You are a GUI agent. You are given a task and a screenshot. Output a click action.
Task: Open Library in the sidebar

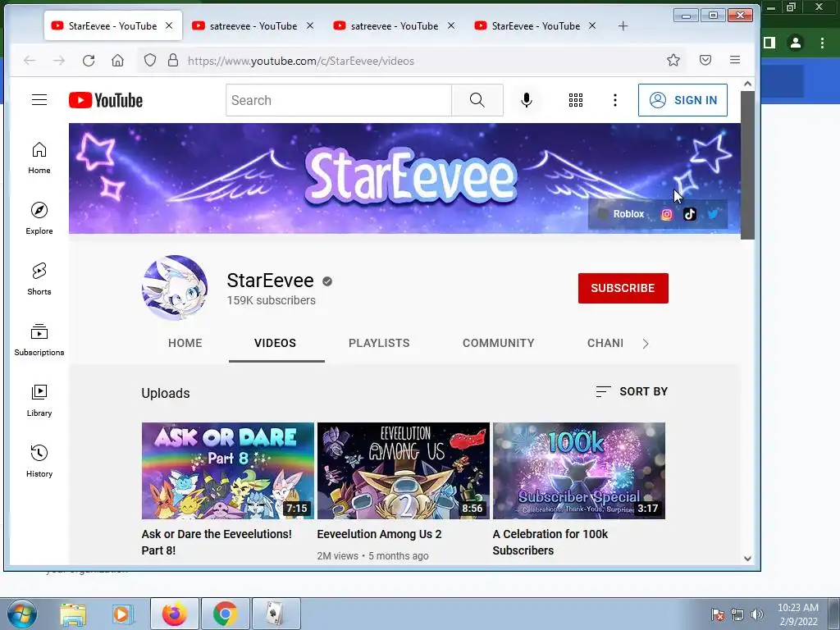[x=39, y=400]
